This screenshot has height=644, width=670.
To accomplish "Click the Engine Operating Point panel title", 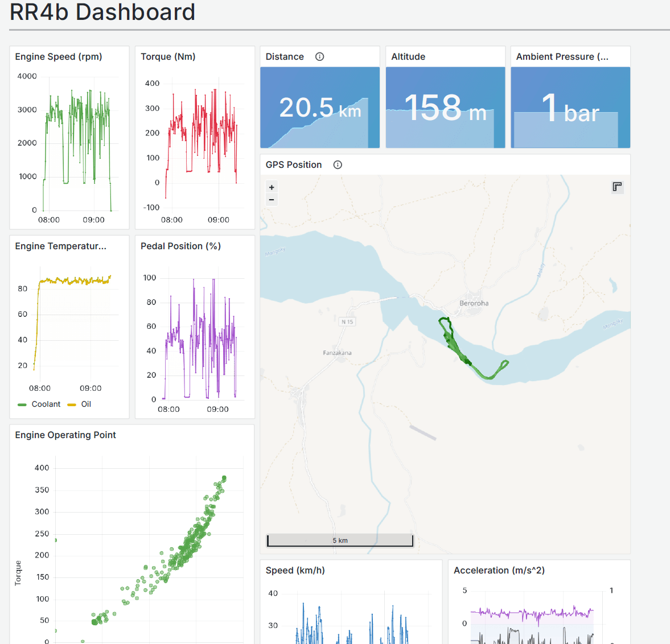I will tap(65, 435).
